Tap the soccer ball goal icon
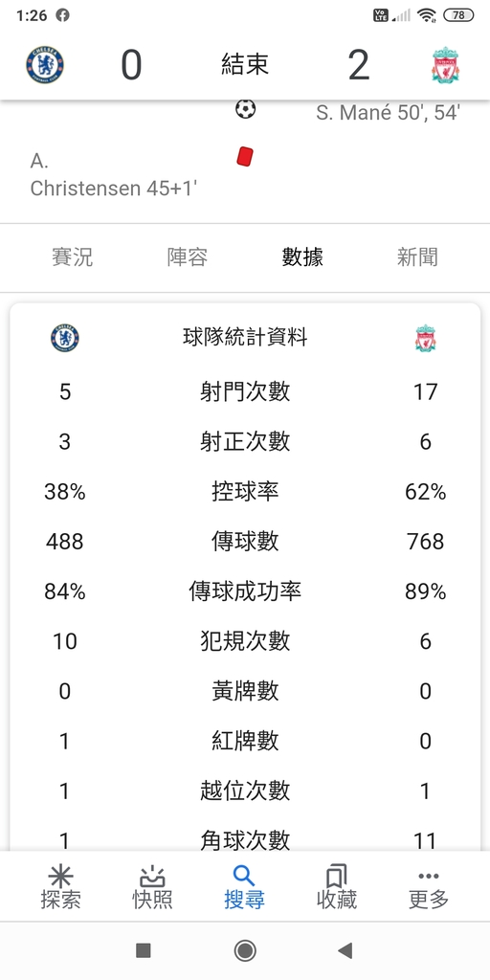The height and width of the screenshot is (980, 490). (246, 109)
